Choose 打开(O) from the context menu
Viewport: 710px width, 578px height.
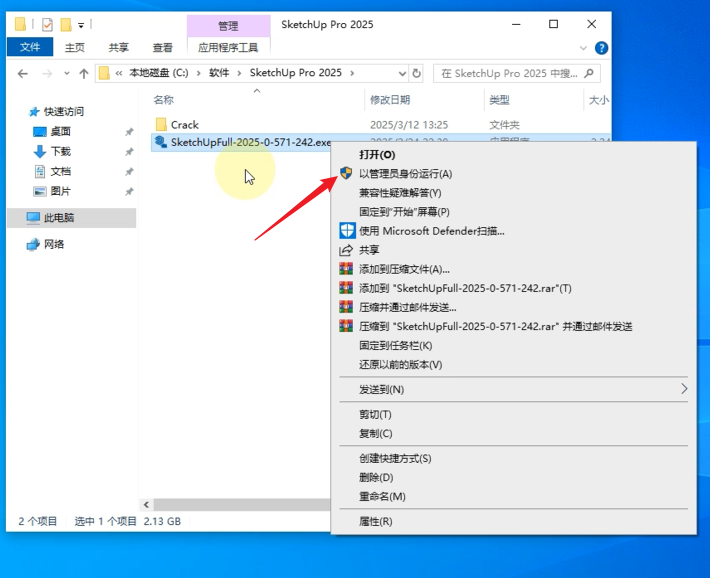click(x=377, y=155)
